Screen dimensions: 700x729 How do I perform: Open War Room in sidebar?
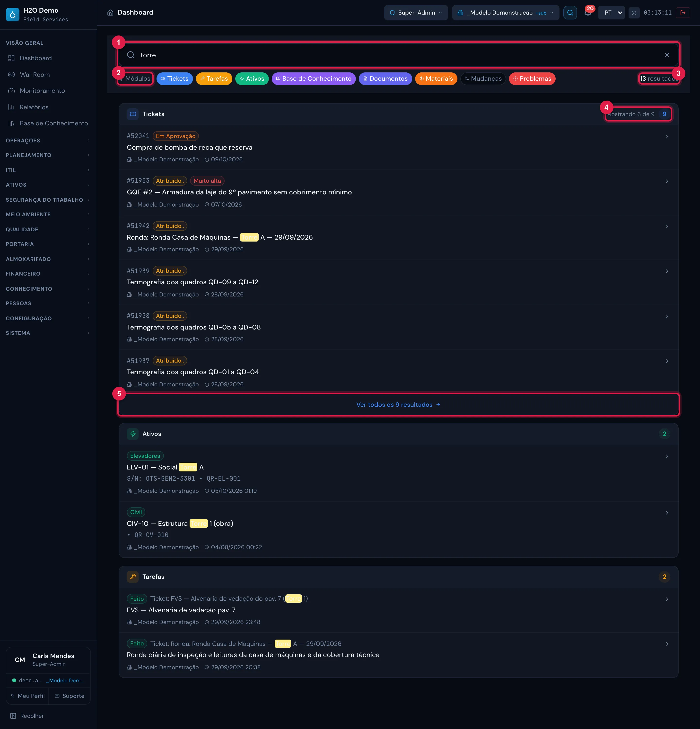48,74
